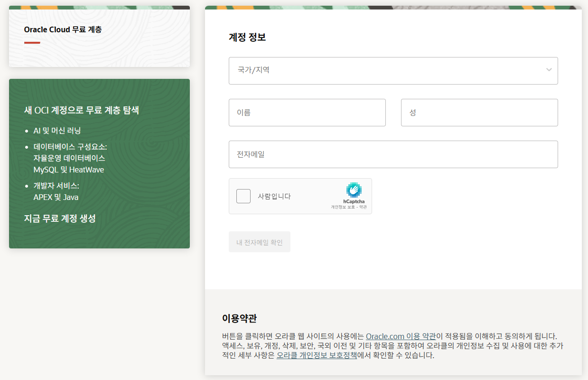Click the 이용약관 heading
This screenshot has width=588, height=380.
point(239,318)
